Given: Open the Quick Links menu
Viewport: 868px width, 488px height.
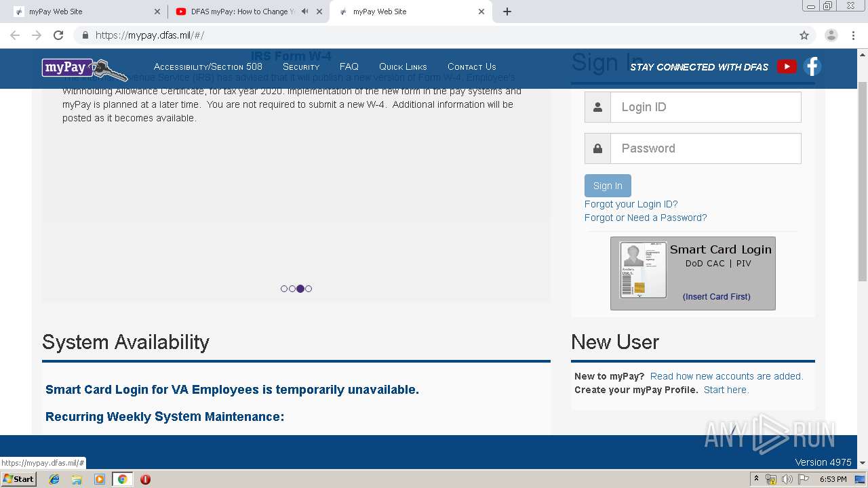Looking at the screenshot, I should coord(403,66).
